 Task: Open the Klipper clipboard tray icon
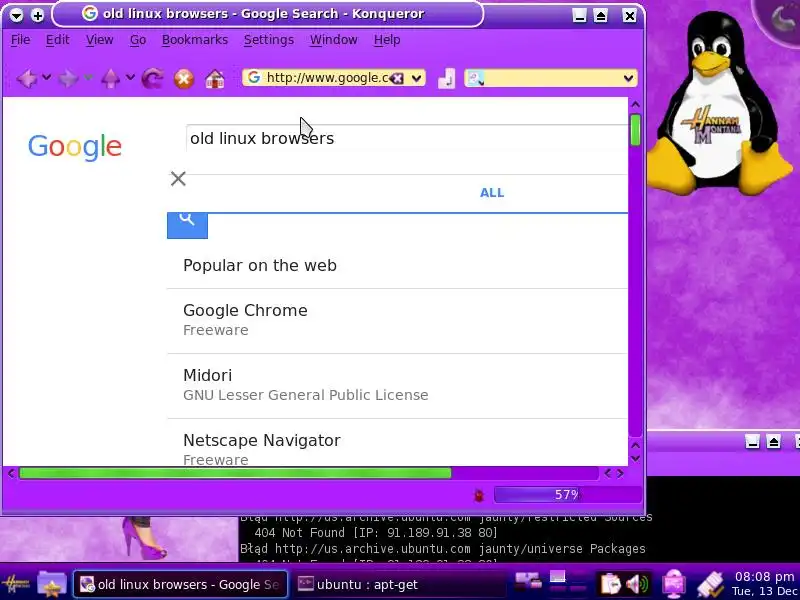point(610,584)
